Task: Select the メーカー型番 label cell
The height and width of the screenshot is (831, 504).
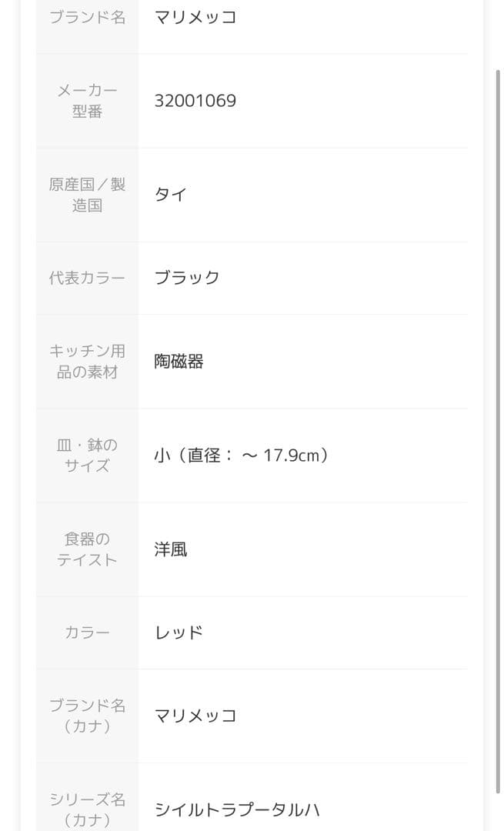Action: click(87, 101)
